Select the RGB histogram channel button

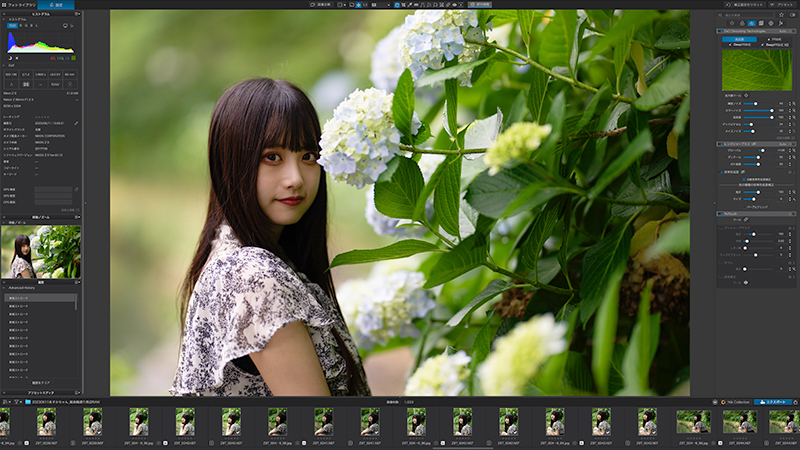12,26
